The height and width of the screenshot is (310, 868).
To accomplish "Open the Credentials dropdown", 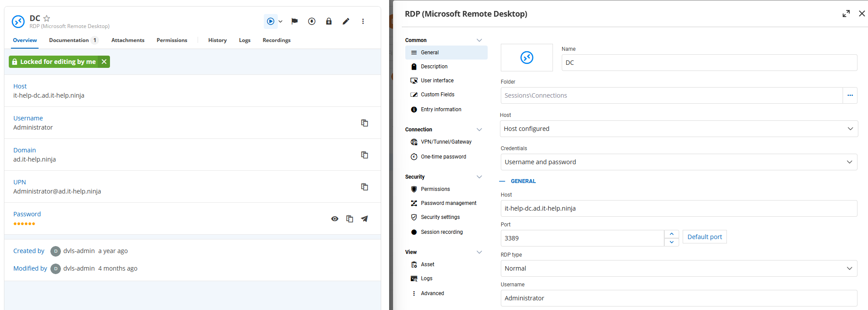I will tap(678, 162).
